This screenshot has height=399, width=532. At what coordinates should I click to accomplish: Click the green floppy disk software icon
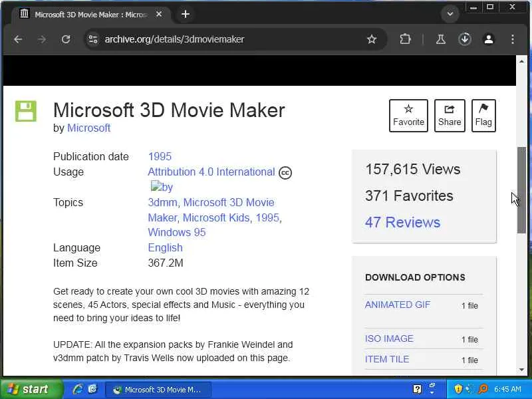[x=26, y=111]
